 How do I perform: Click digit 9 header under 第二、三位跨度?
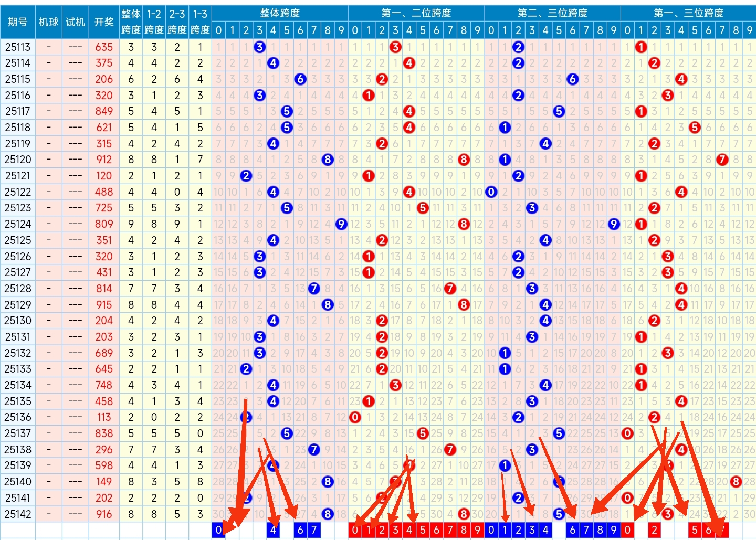(614, 30)
